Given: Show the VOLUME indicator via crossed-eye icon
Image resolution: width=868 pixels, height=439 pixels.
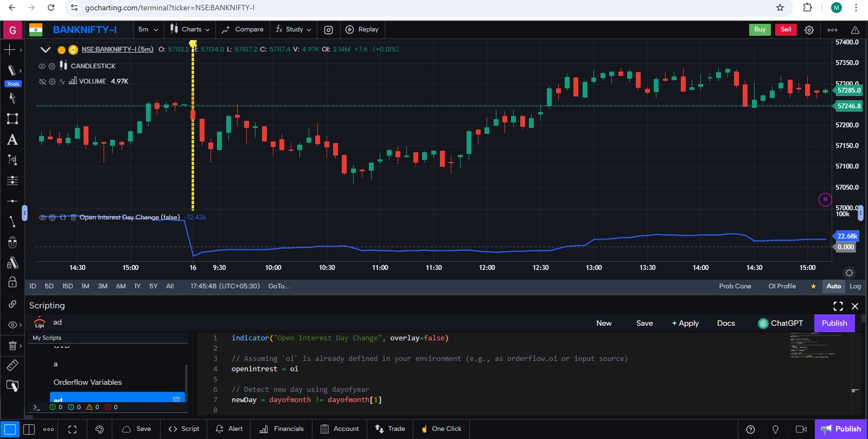Looking at the screenshot, I should tap(42, 81).
